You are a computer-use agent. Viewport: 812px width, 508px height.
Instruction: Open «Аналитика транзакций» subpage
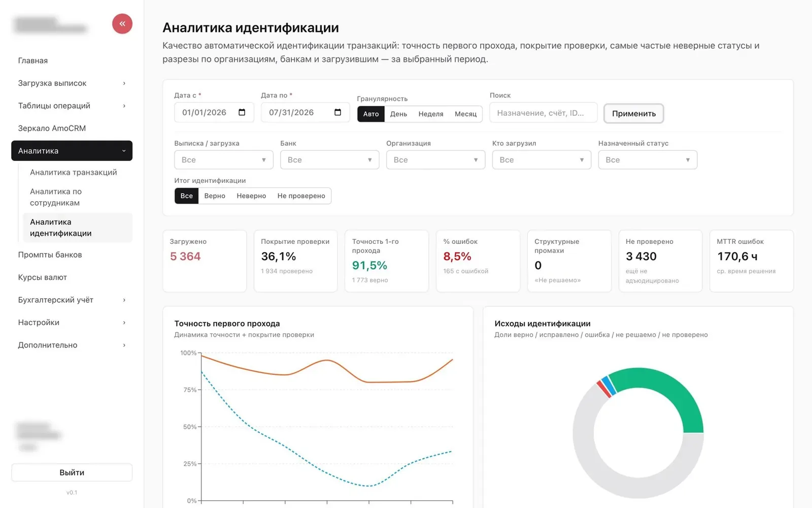[x=78, y=172]
